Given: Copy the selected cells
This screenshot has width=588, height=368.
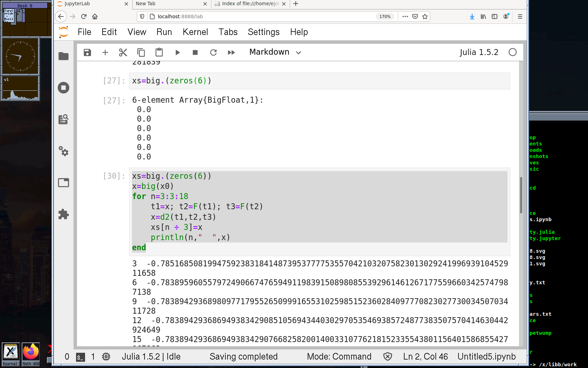Looking at the screenshot, I should (x=141, y=53).
